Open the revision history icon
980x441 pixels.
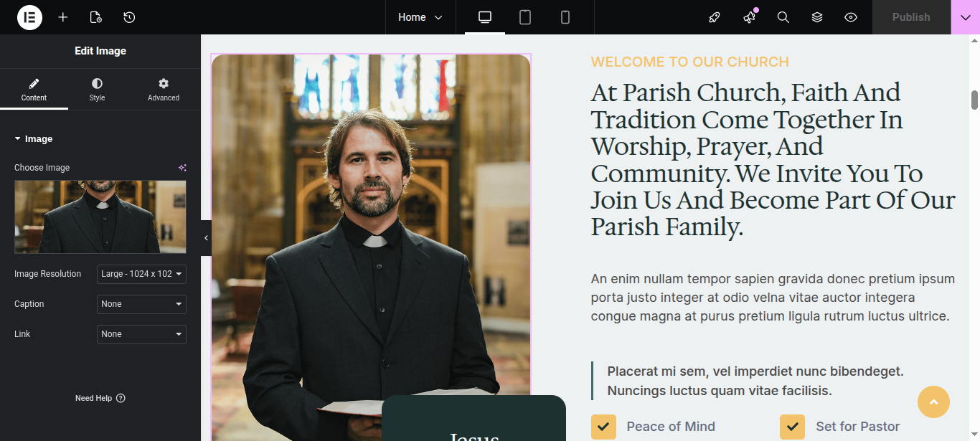[x=129, y=17]
